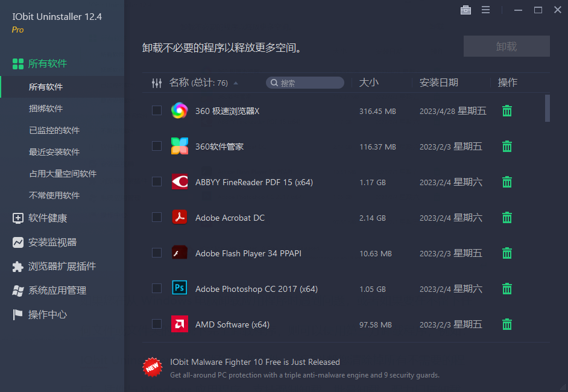Image resolution: width=568 pixels, height=392 pixels.
Task: Uninstall 360软件管家 via trash icon
Action: point(506,146)
